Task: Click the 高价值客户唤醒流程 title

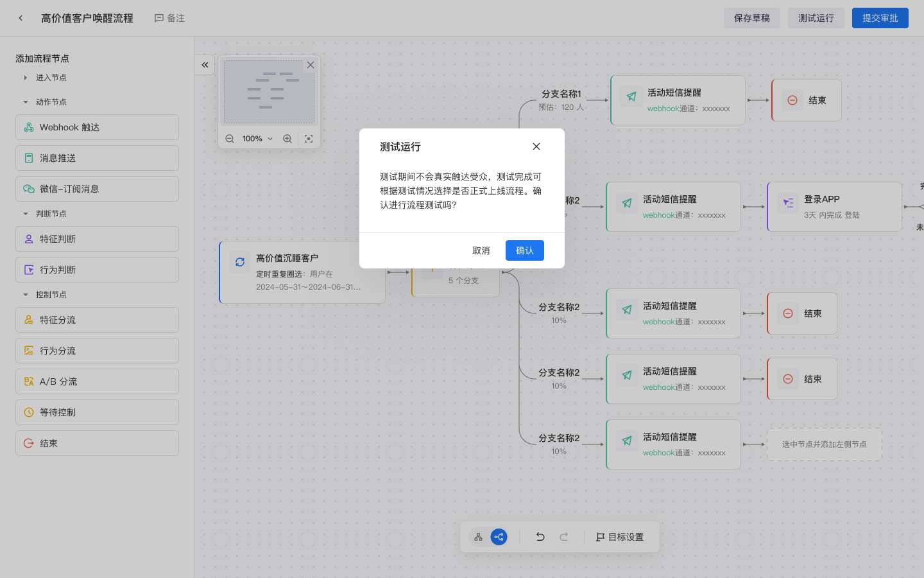Action: point(87,18)
